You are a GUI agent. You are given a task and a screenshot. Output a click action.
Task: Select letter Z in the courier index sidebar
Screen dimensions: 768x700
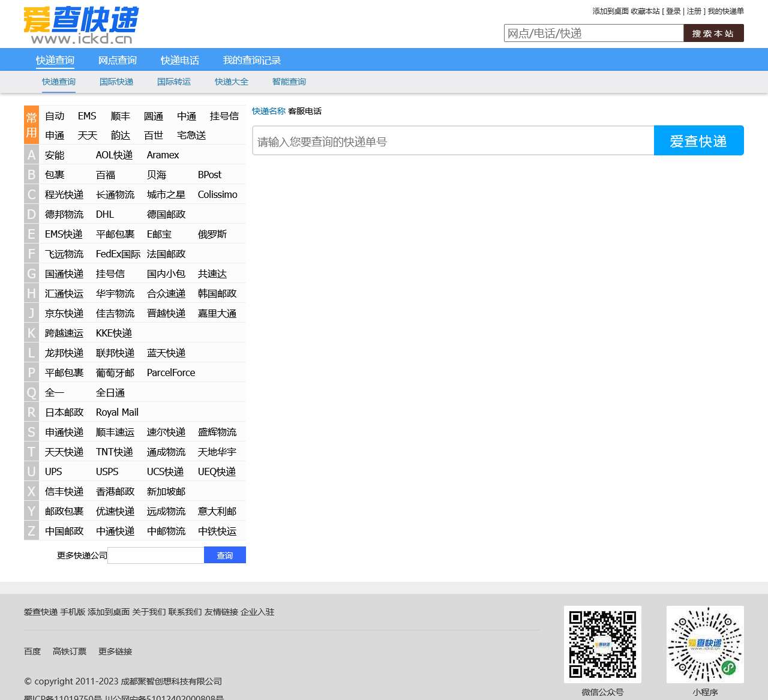[x=31, y=531]
